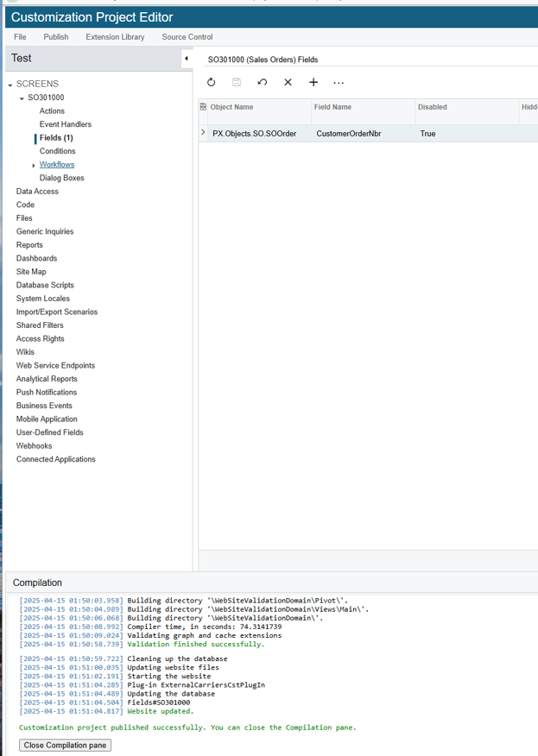
Task: Select Actions under SO301000
Action: 52,110
